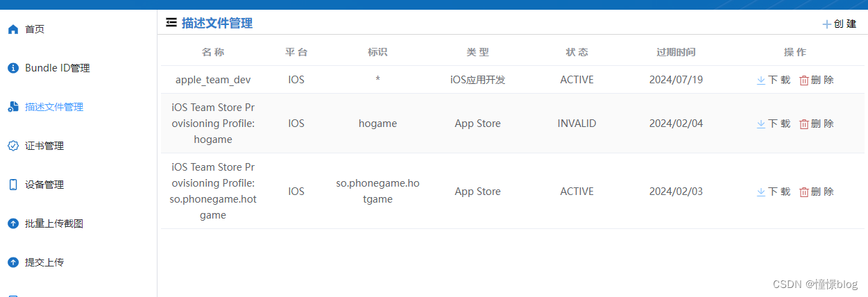Click the so.phonegame.hotgame identifier cell

[x=377, y=192]
